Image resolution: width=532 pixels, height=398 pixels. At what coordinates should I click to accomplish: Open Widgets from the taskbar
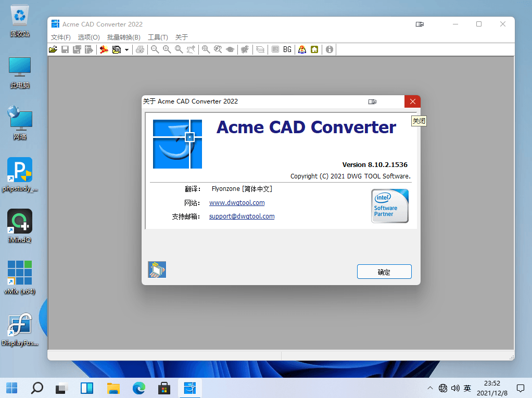pos(87,388)
